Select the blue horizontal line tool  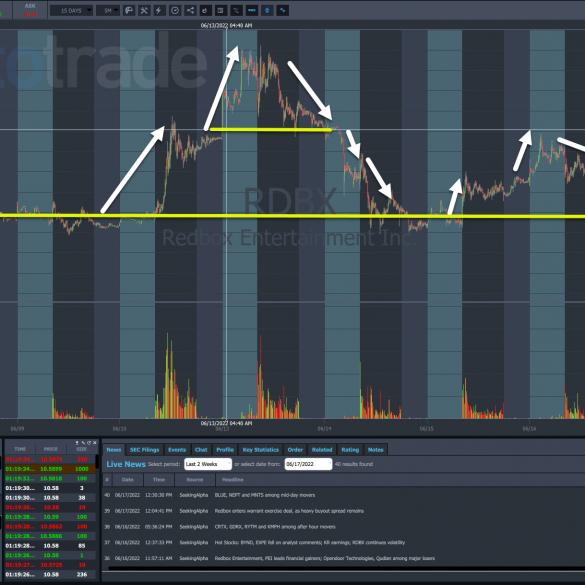coord(252,10)
